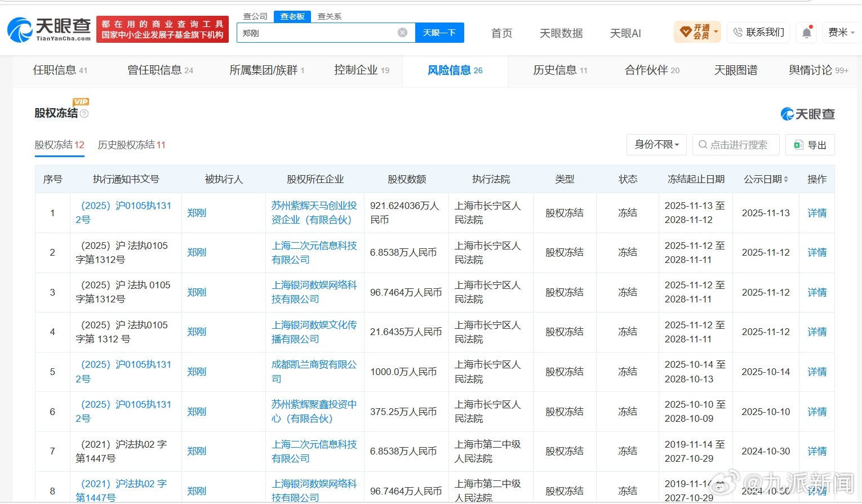This screenshot has height=504, width=862.
Task: Open the 任职信息 41 tab
Action: 60,70
